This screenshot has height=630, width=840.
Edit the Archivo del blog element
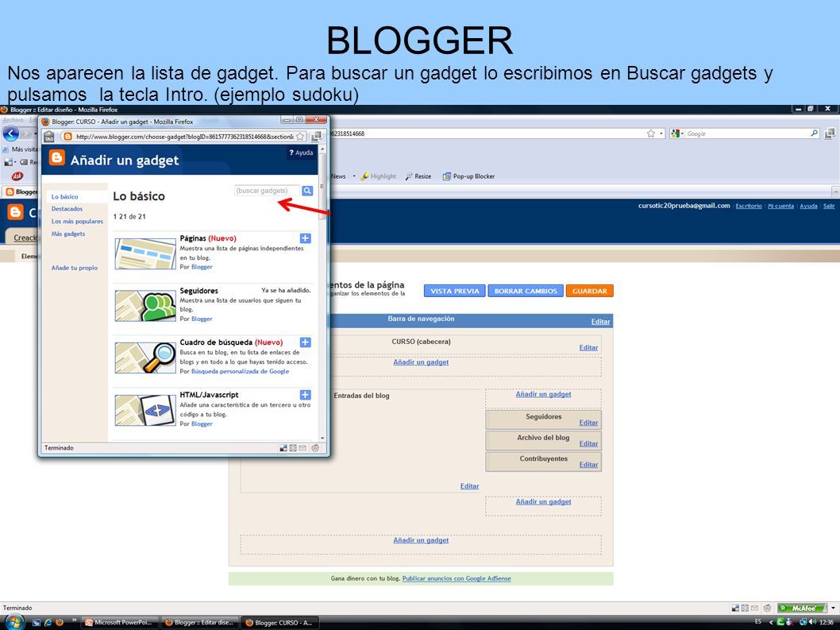pyautogui.click(x=588, y=443)
